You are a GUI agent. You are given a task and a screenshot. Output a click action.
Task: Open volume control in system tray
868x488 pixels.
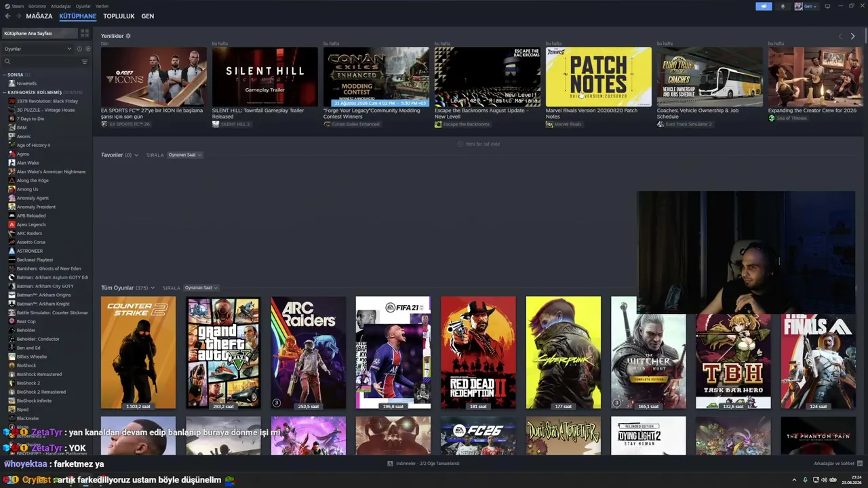point(824,480)
